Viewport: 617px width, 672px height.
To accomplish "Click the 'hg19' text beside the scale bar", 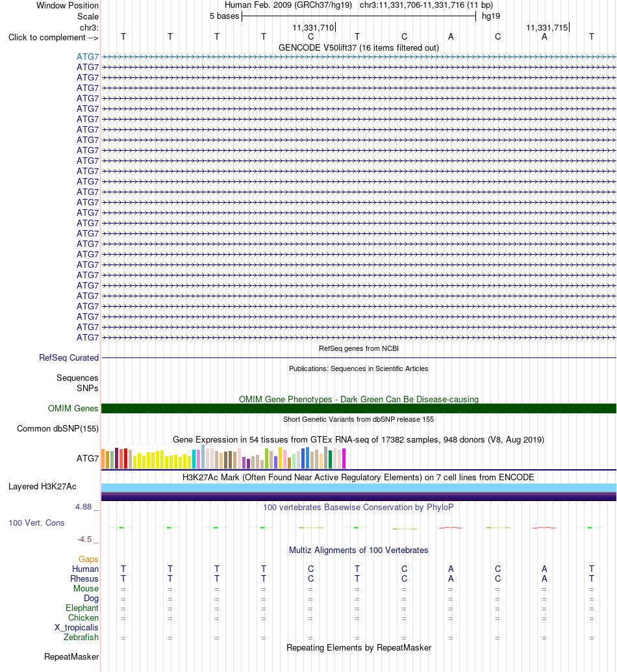I will 491,16.
